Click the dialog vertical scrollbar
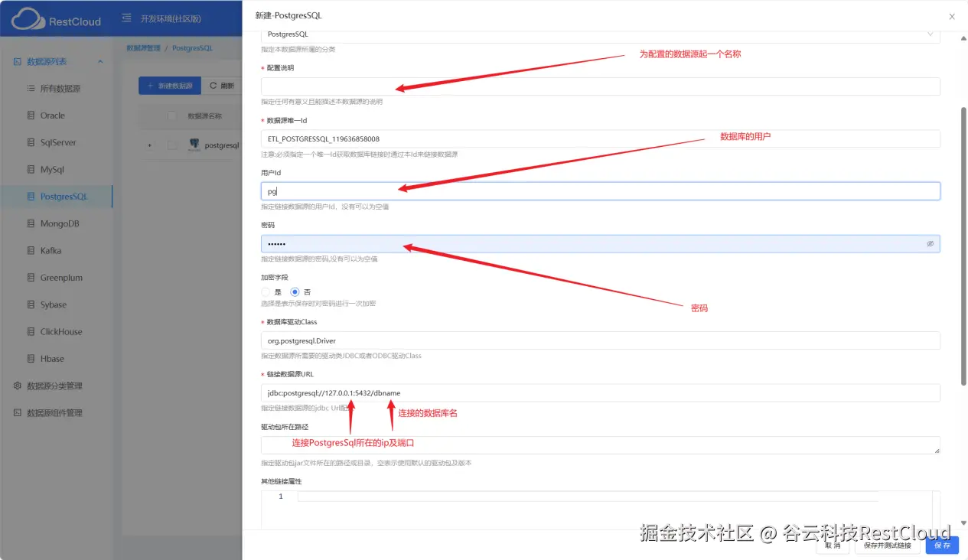 (964, 246)
